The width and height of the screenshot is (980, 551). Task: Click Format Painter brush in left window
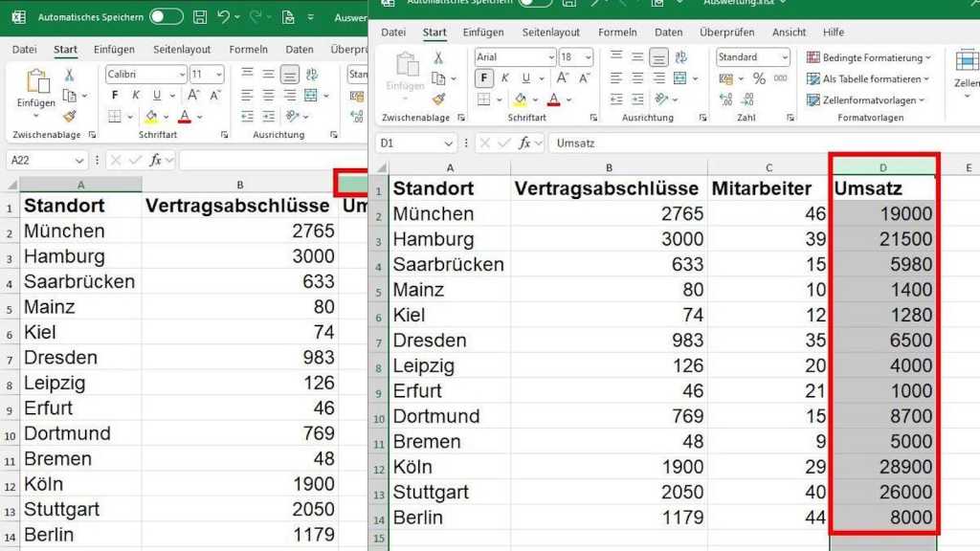[69, 116]
